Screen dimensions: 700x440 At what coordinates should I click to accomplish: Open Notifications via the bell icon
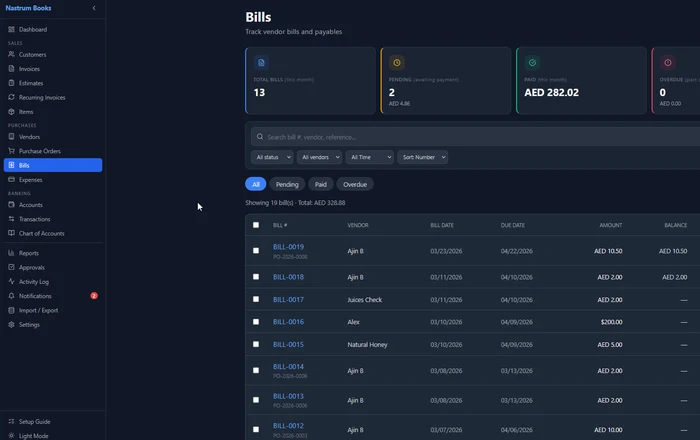coord(11,296)
